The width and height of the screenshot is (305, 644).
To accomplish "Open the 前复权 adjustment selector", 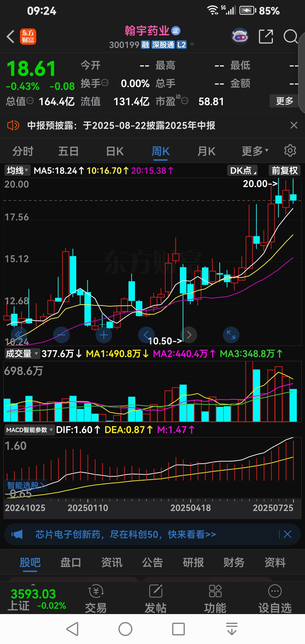I will click(285, 170).
